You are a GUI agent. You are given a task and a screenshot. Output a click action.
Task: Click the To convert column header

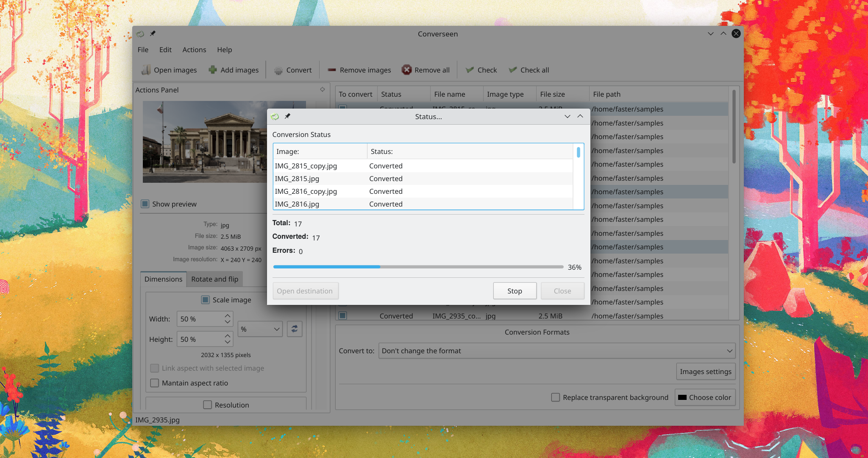click(x=356, y=94)
